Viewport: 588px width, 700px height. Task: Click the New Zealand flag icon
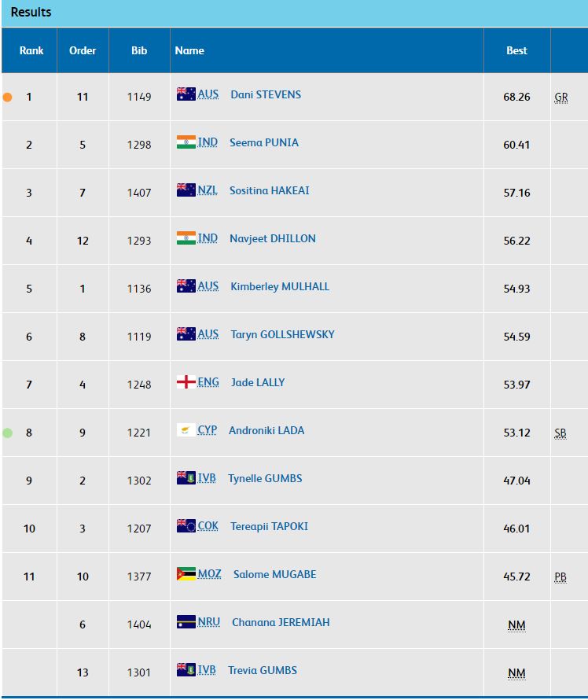(186, 190)
